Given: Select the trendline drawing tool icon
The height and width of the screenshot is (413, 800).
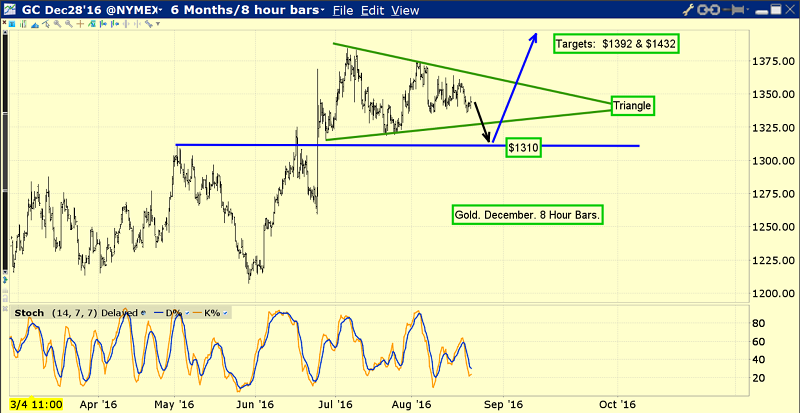Looking at the screenshot, I should (46, 24).
